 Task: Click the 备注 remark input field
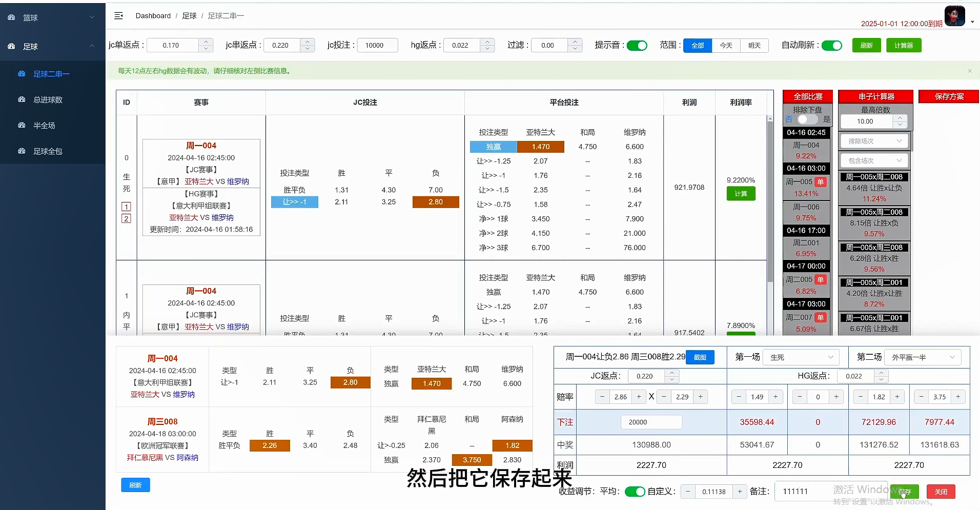[805, 492]
